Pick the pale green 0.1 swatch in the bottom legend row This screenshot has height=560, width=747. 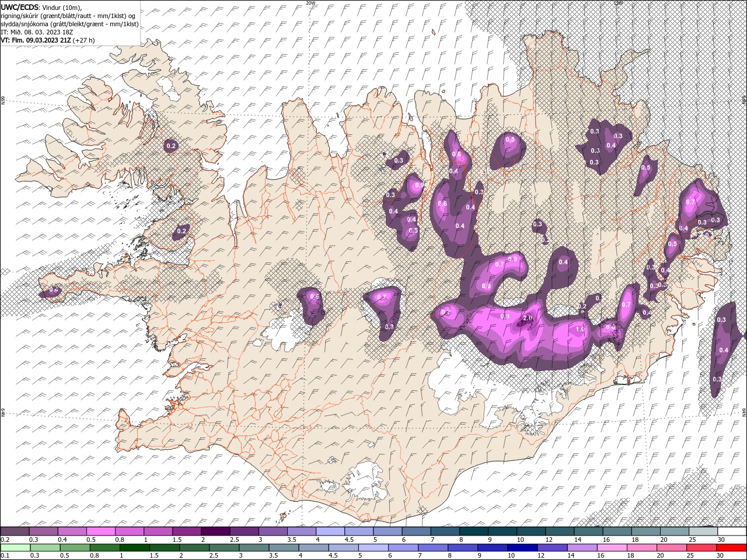(x=15, y=547)
